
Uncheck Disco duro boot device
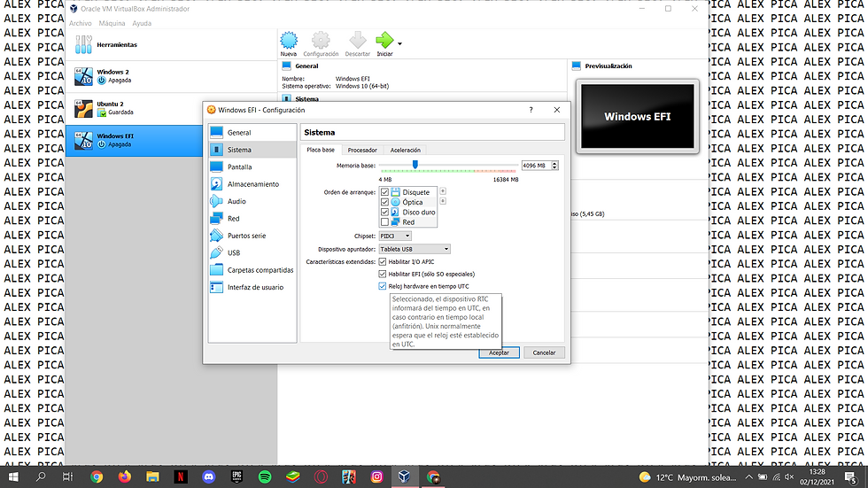pos(384,212)
